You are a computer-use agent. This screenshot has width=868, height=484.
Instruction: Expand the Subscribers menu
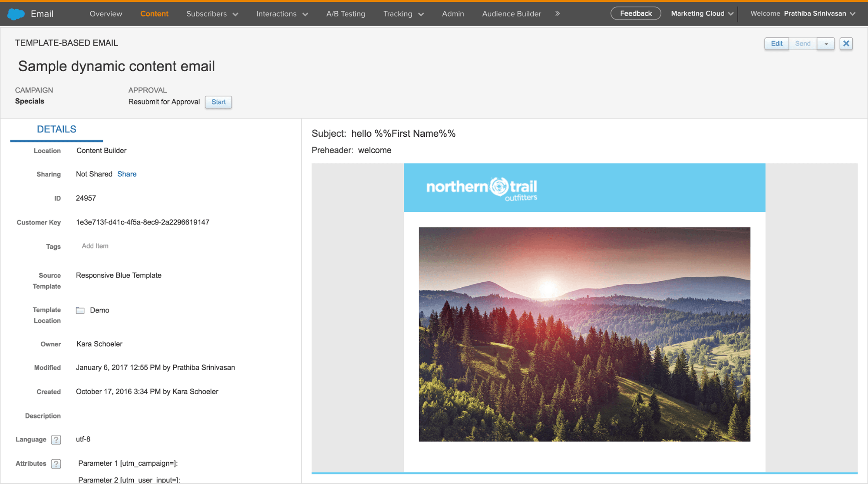pos(212,14)
